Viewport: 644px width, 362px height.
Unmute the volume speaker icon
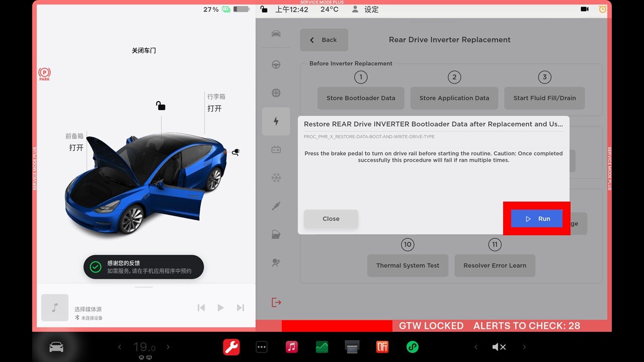(x=499, y=347)
